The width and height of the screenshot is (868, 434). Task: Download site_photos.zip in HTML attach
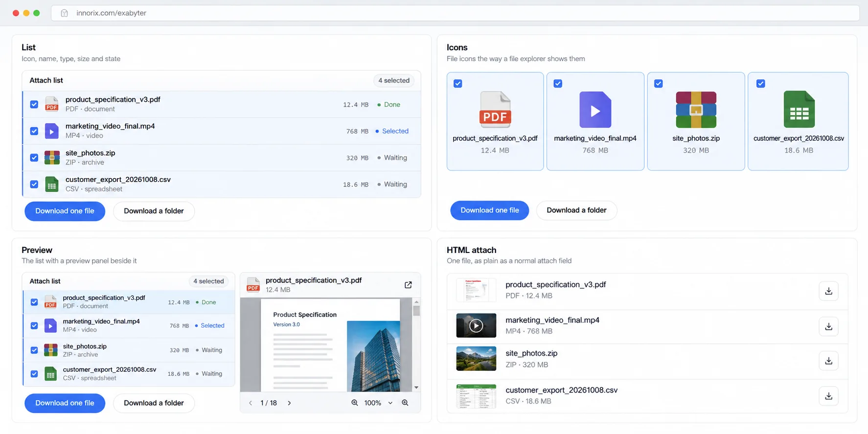pos(828,361)
